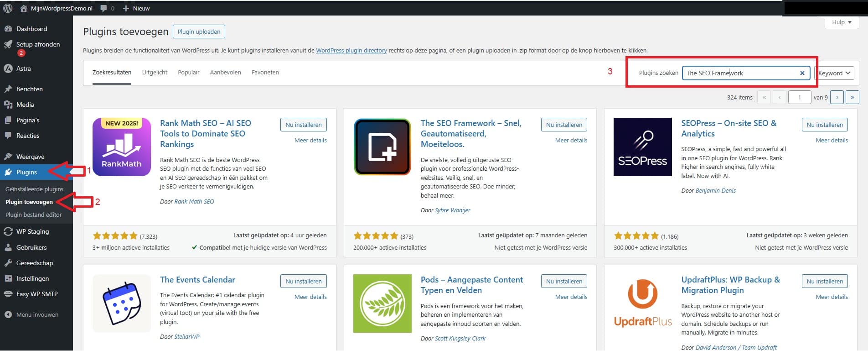Install SEOPress with Nu installeren
Screen dimensions: 868x356
(x=825, y=125)
